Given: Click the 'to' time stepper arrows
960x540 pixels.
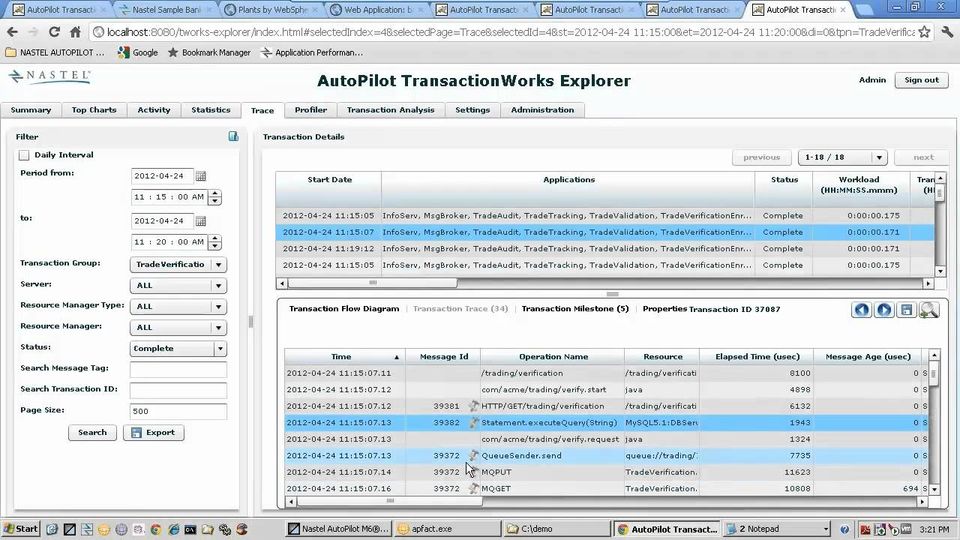Looking at the screenshot, I should click(215, 242).
